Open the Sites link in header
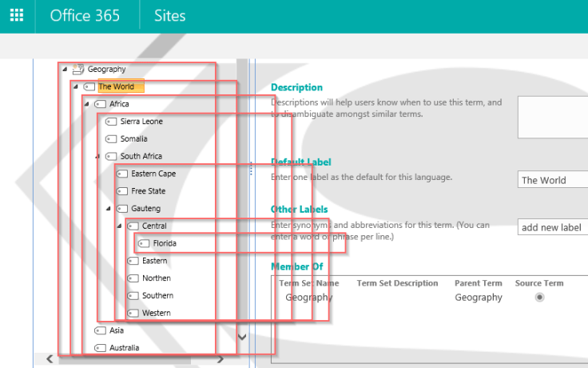Viewport: 588px width, 368px height. [169, 15]
